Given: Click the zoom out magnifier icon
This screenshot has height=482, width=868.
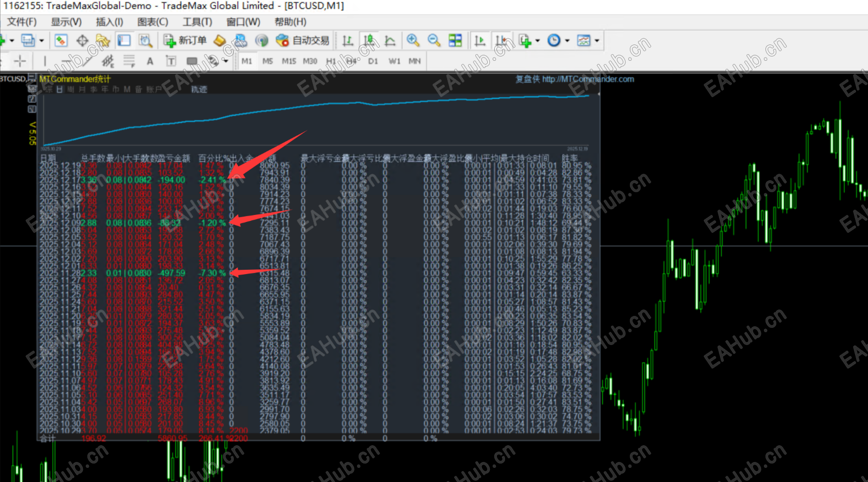Looking at the screenshot, I should tap(434, 41).
